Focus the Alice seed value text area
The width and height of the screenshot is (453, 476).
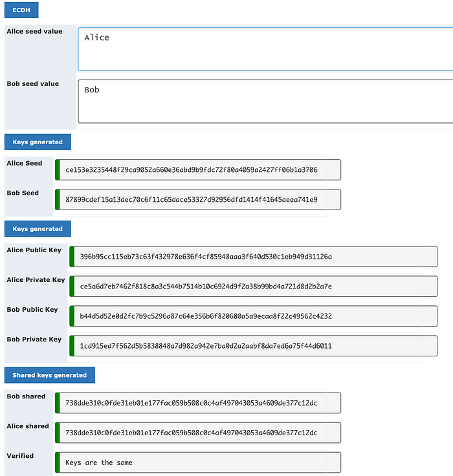coord(265,49)
